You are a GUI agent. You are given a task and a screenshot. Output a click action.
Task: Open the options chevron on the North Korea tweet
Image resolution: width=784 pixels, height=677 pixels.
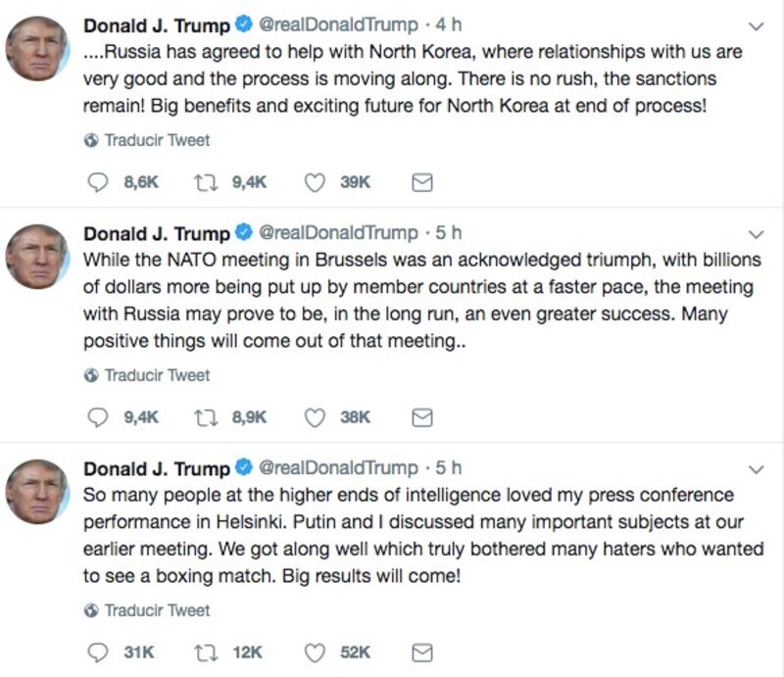(x=756, y=24)
